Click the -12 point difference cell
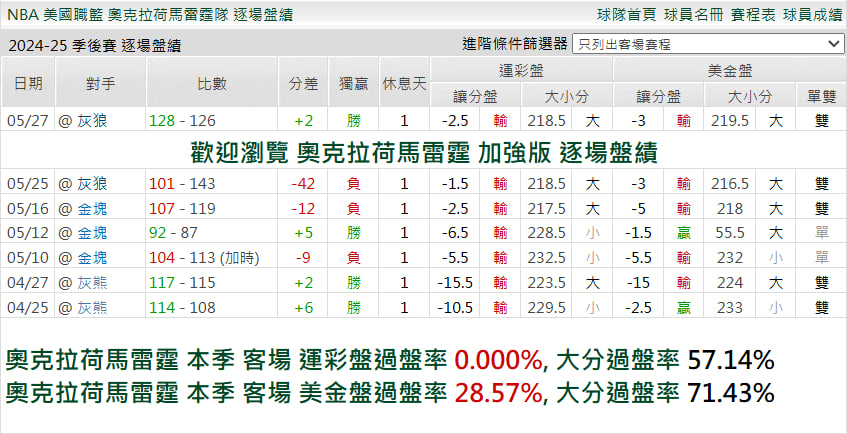The image size is (847, 434). [303, 209]
